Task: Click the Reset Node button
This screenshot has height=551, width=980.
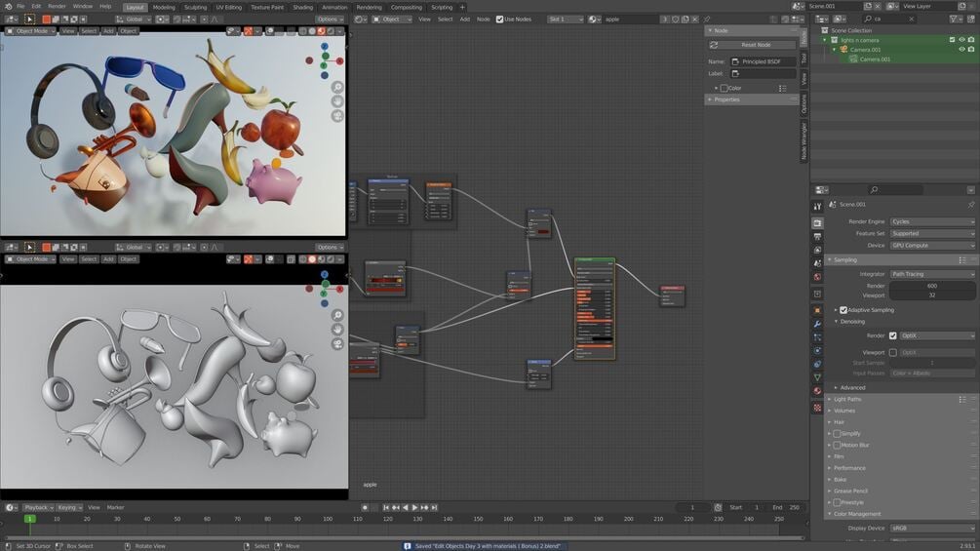Action: 753,45
